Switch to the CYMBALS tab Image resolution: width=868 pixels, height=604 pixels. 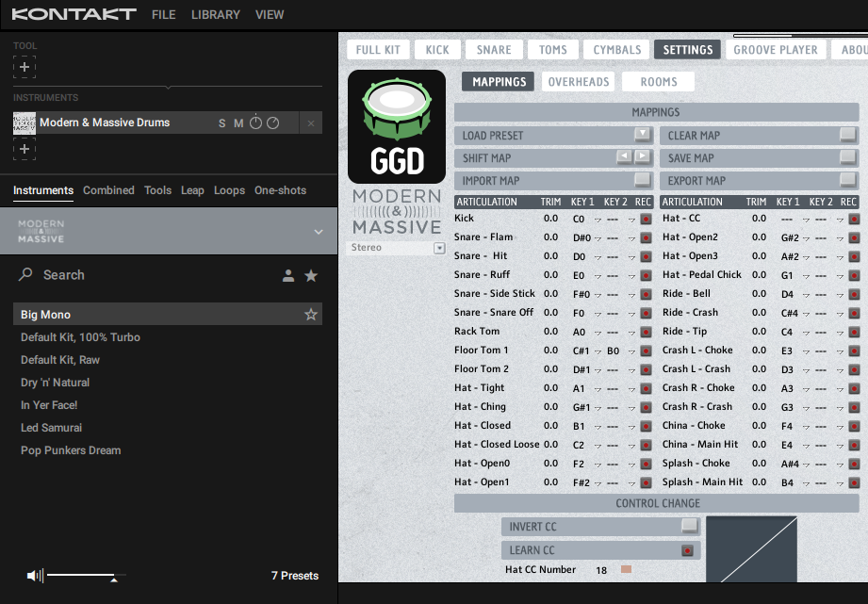(617, 50)
